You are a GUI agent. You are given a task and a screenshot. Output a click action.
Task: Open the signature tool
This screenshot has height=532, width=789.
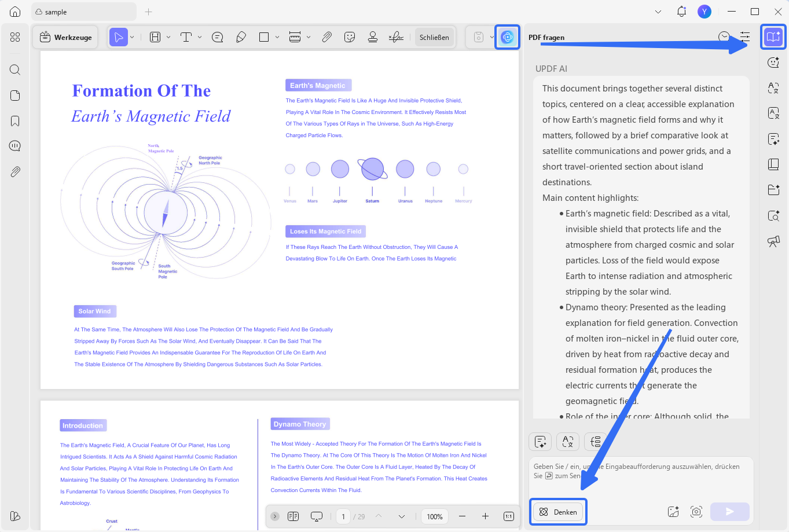point(396,37)
